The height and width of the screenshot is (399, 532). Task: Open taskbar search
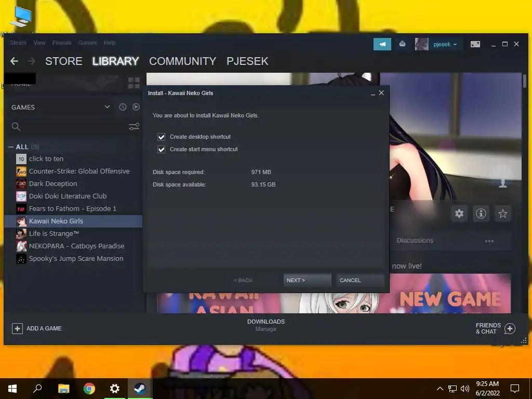point(37,389)
